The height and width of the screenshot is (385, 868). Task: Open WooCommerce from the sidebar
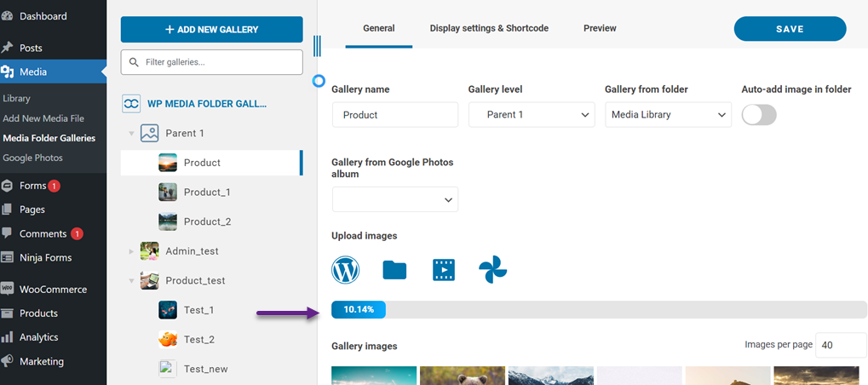(52, 289)
